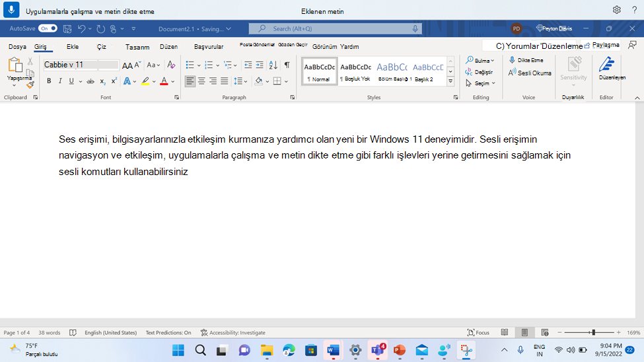
Task: Clear all formatting icon
Action: coord(171,65)
